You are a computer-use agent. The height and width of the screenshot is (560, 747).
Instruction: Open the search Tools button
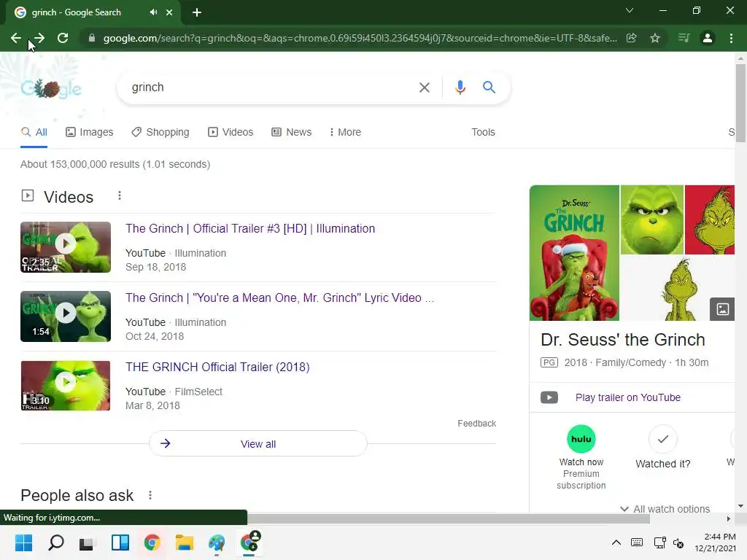point(483,133)
